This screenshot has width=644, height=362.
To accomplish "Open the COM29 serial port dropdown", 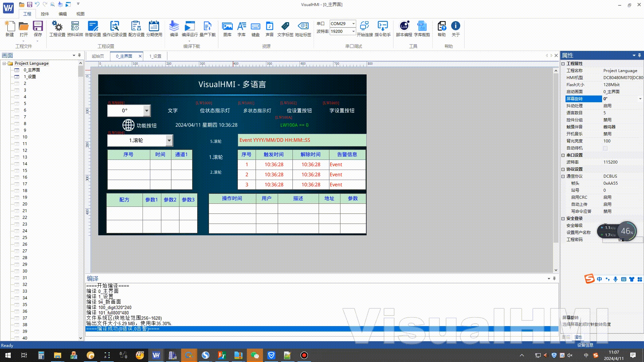I will [x=354, y=24].
